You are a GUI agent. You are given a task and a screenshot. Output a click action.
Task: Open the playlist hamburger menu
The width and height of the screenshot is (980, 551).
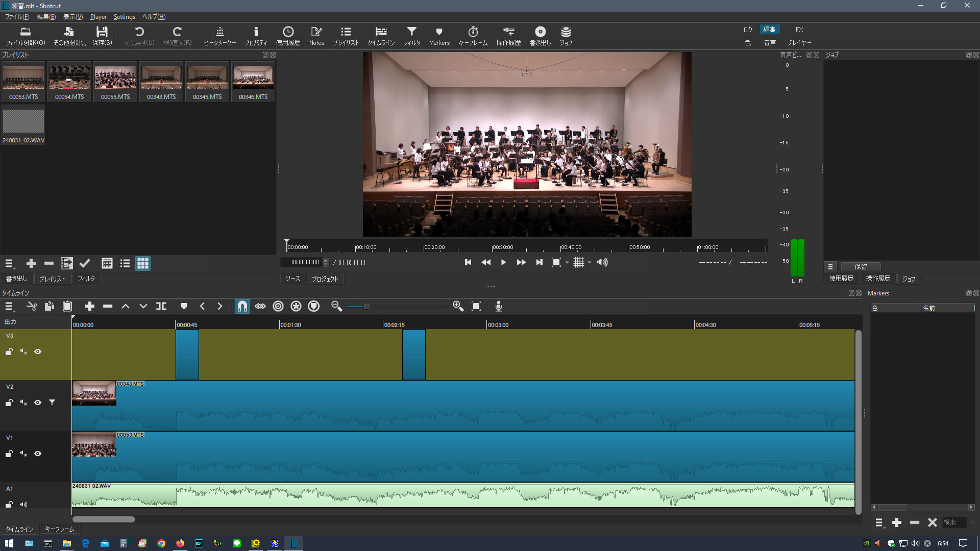tap(9, 263)
